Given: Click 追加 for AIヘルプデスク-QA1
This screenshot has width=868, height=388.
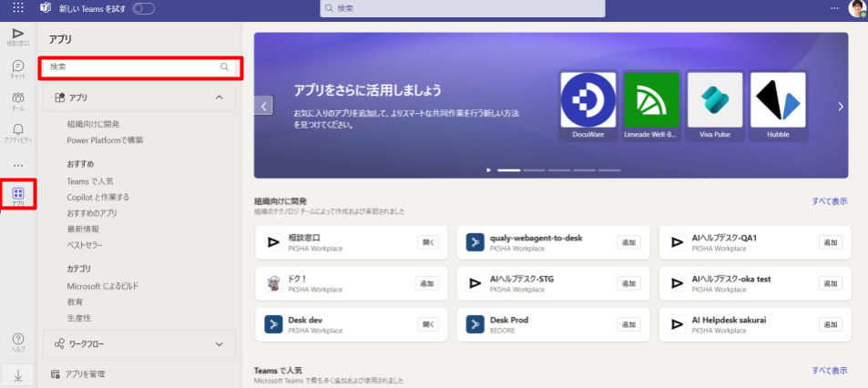Looking at the screenshot, I should [831, 242].
